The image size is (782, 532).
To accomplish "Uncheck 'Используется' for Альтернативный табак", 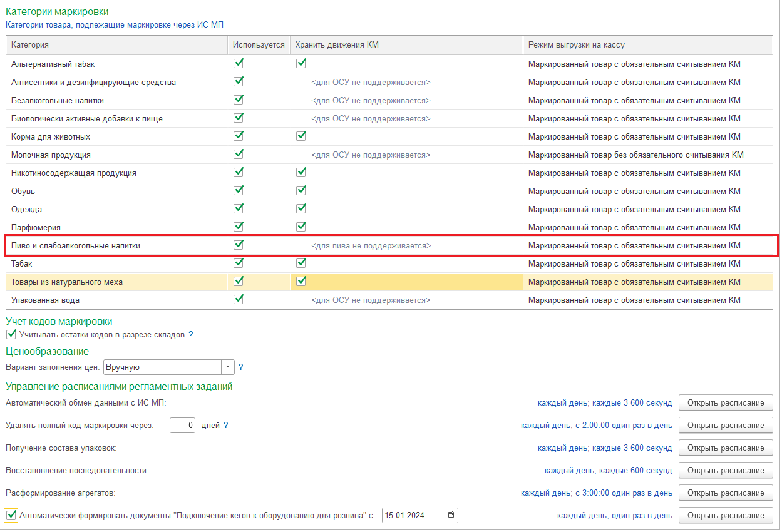I will pos(239,64).
